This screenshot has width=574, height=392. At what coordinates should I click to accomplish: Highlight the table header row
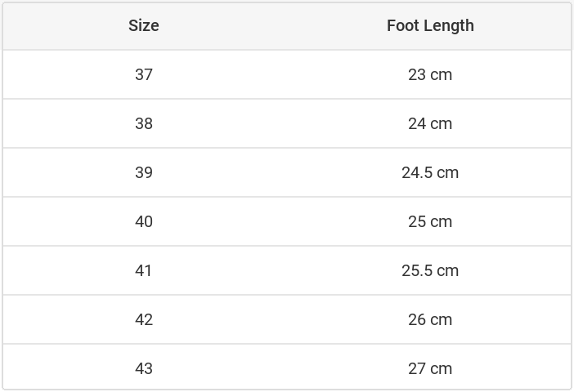click(286, 25)
